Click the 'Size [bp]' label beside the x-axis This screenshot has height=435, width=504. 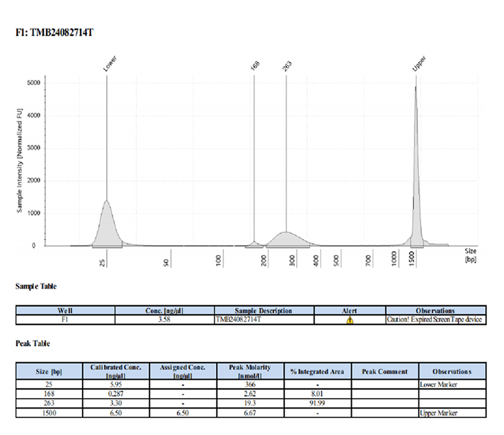coord(471,255)
